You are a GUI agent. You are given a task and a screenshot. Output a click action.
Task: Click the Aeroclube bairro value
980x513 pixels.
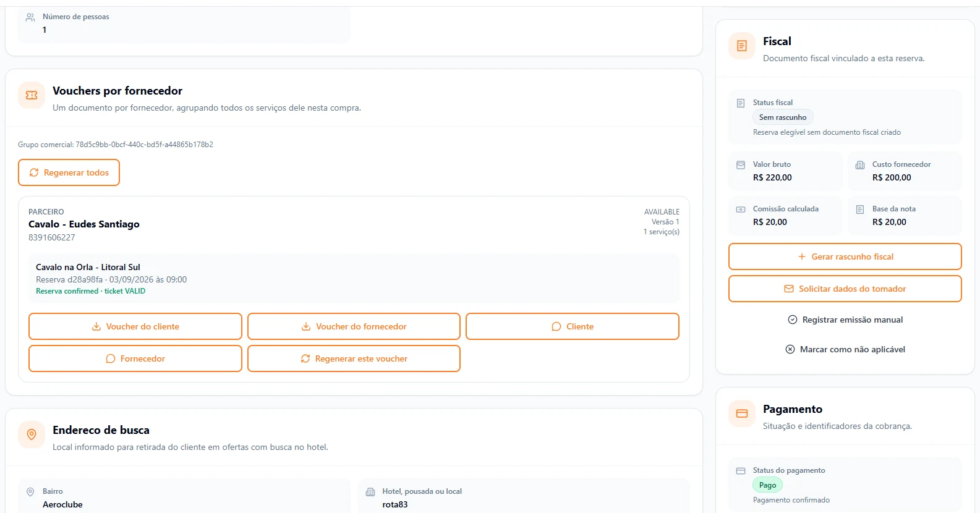click(62, 504)
